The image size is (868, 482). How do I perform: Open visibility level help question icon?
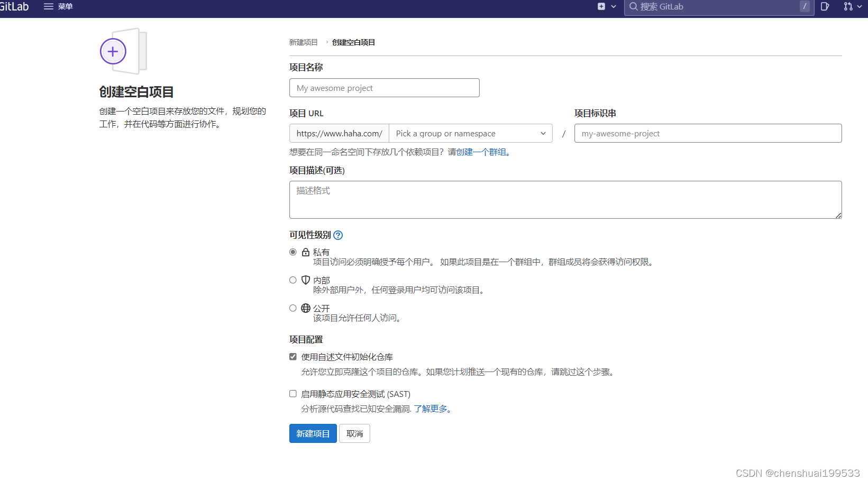click(x=338, y=235)
